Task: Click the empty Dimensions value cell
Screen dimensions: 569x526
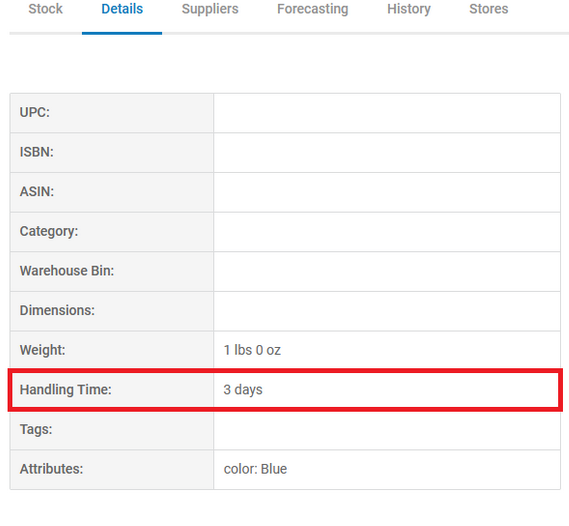Action: (387, 311)
